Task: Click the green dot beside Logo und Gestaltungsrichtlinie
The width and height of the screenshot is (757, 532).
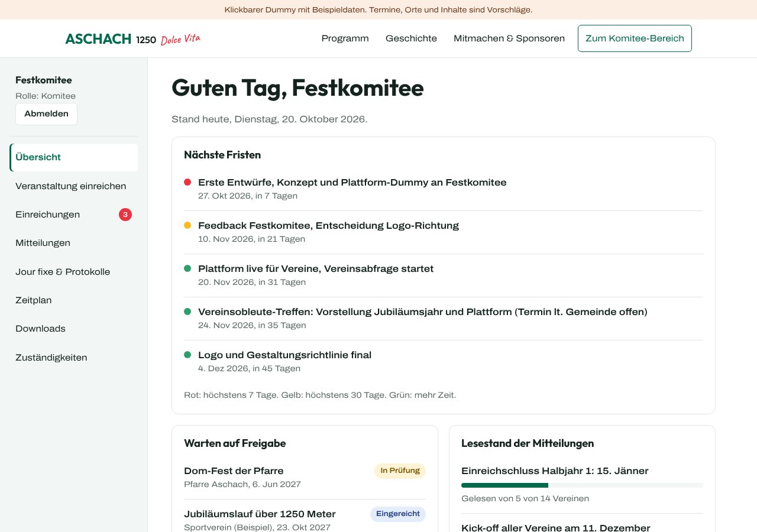Action: click(187, 355)
